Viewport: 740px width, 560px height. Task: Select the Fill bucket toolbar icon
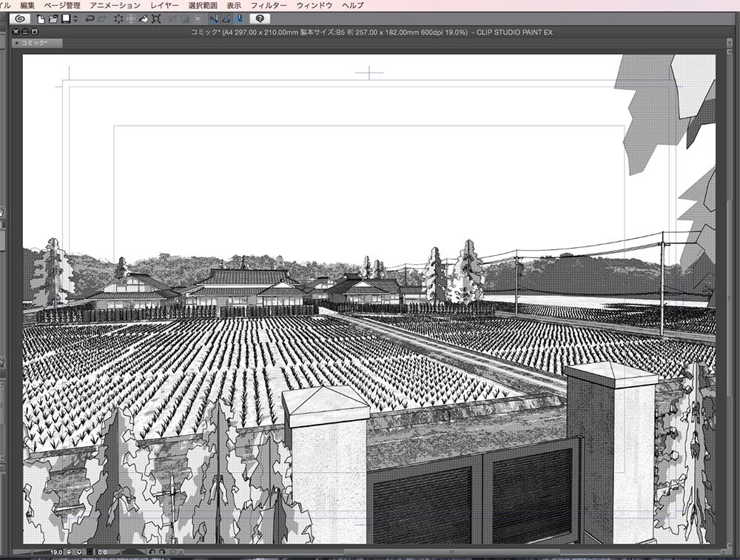pos(144,19)
